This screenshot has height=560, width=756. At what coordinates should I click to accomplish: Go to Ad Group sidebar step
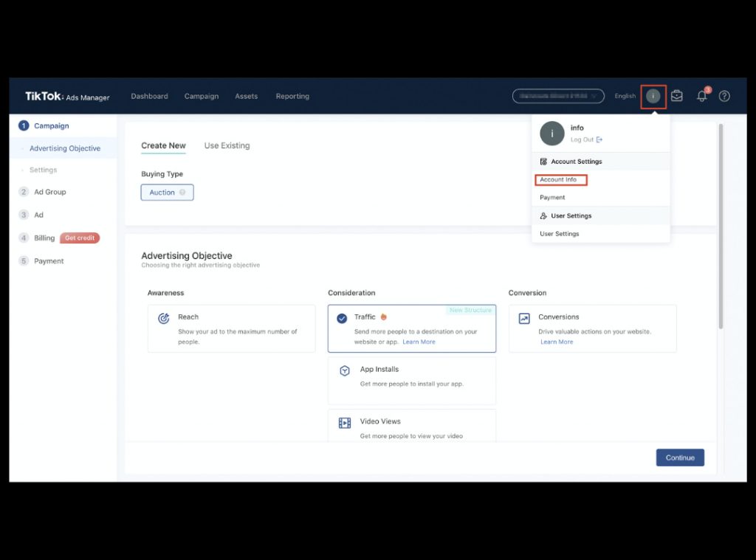[x=49, y=192]
